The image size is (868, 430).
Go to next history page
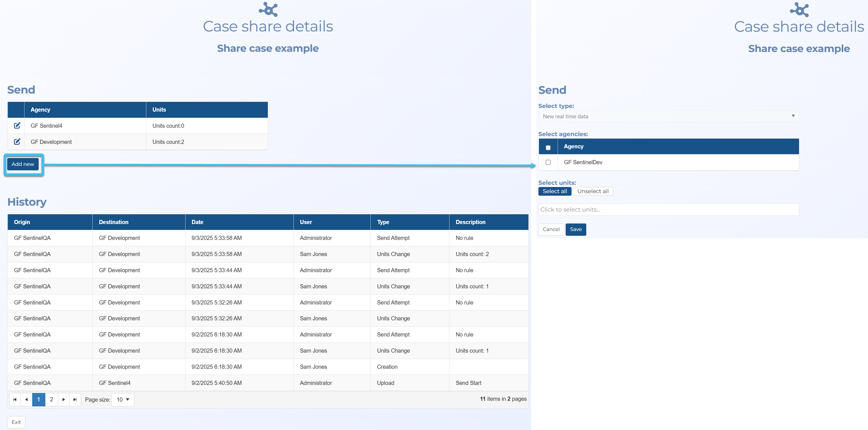pyautogui.click(x=63, y=399)
